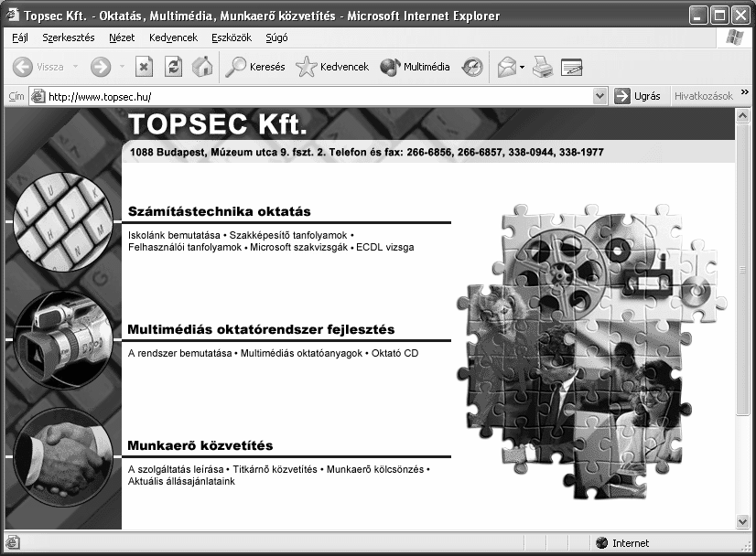Click the Ugrás go button
The width and height of the screenshot is (756, 556).
point(637,96)
